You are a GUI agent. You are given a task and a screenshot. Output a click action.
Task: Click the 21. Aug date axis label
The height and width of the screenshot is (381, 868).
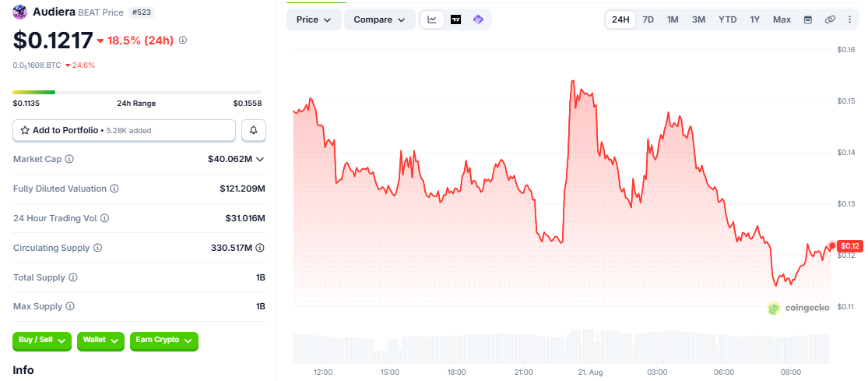click(x=591, y=372)
